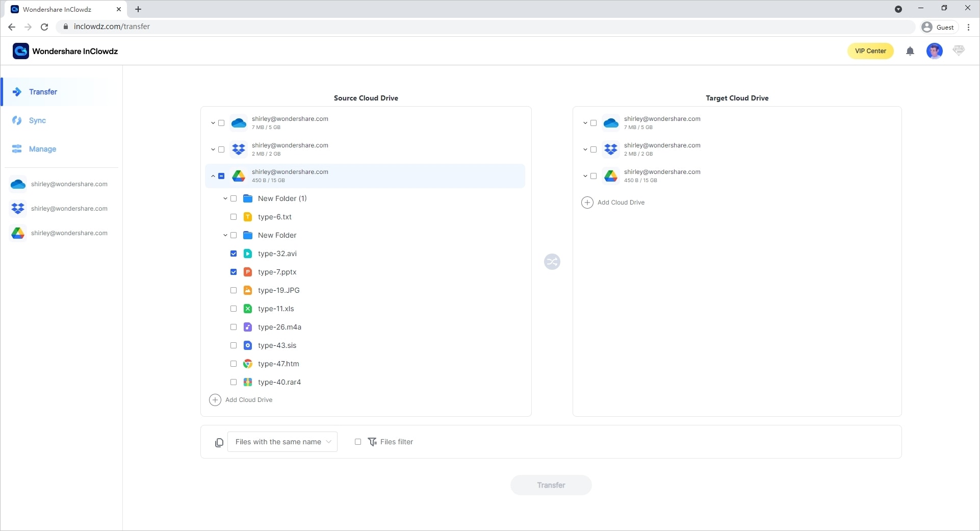Open the Chrome three-dot menu
The image size is (980, 531).
(x=969, y=27)
